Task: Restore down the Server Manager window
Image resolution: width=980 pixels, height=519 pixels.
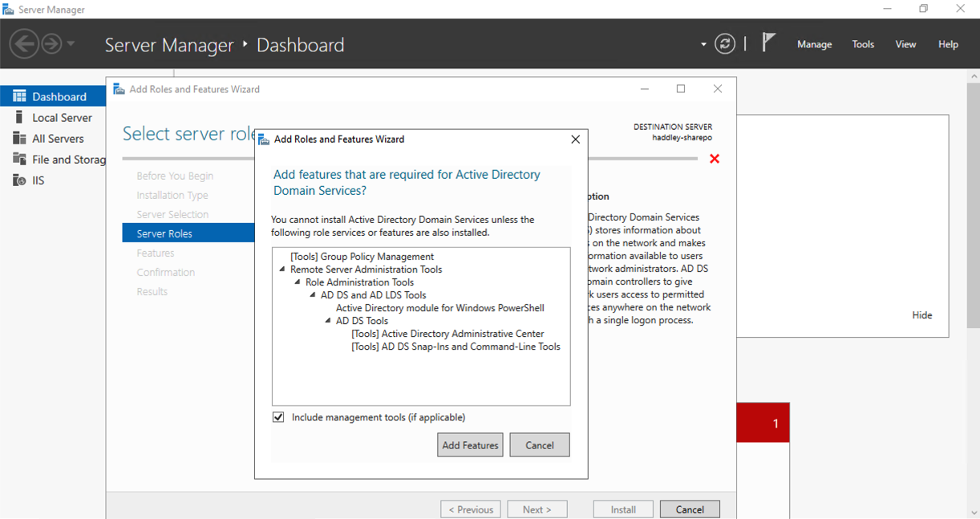Action: pos(923,9)
